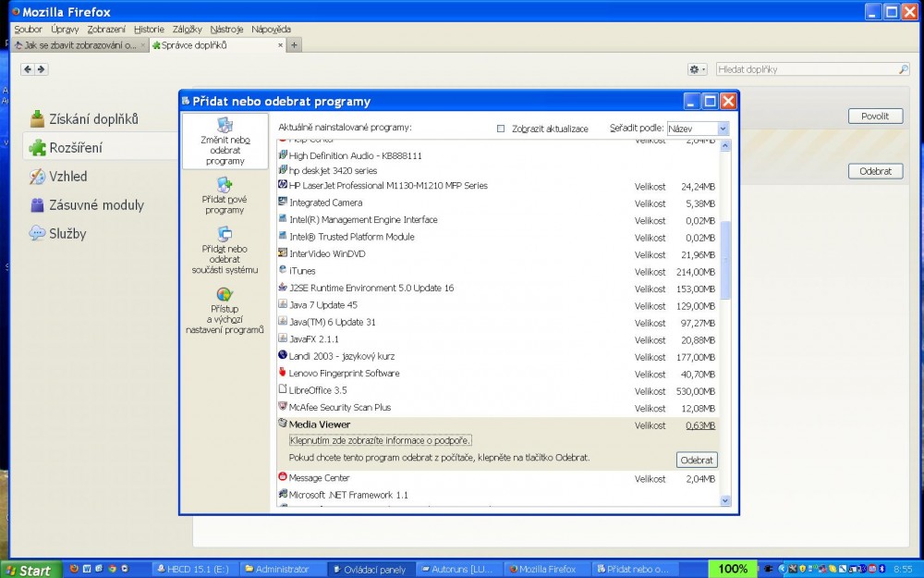Click the 'Povolit' button in add-ons manager
The width and height of the screenshot is (924, 578).
point(874,116)
